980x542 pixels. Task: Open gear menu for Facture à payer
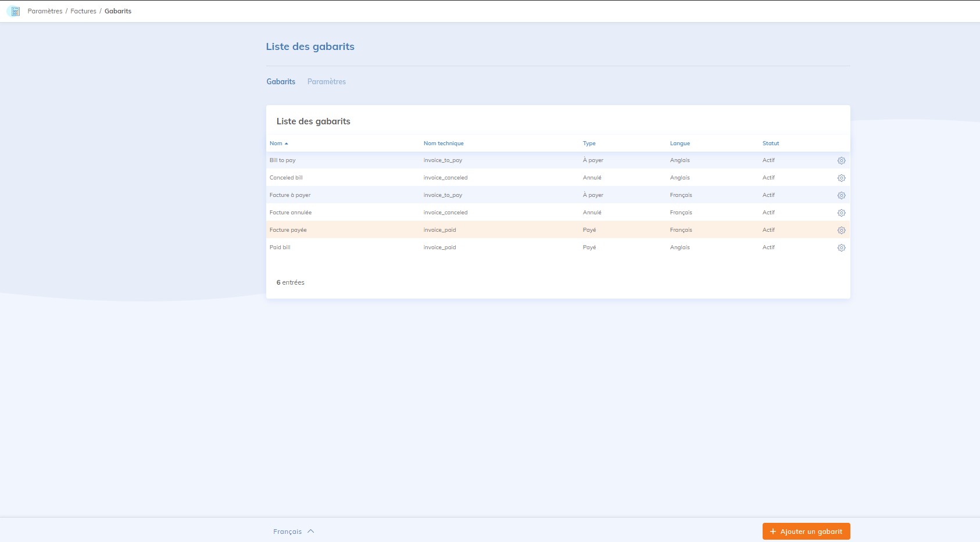[x=841, y=196]
